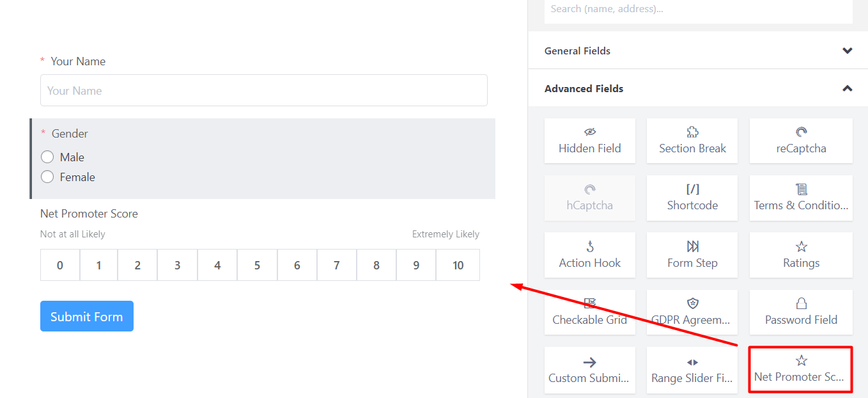Select the Male gender option
This screenshot has height=398, width=868.
click(47, 157)
